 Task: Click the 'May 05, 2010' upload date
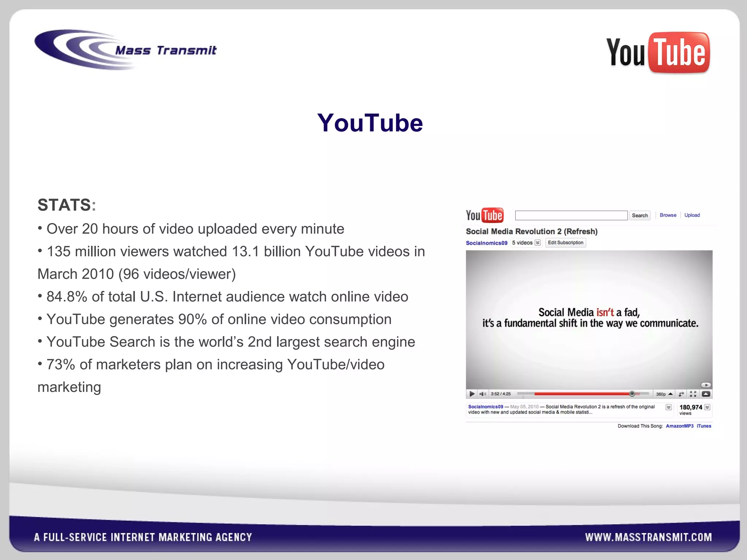[x=524, y=407]
